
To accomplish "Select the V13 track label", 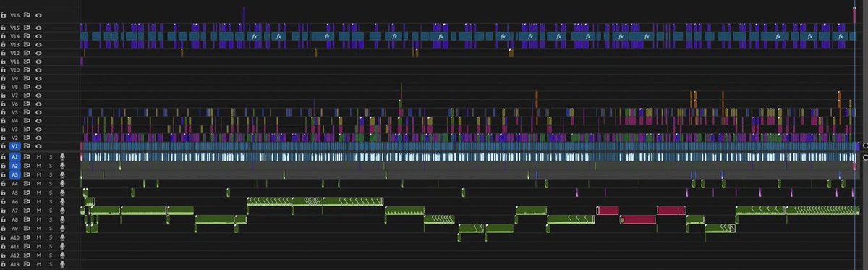I will [15, 44].
